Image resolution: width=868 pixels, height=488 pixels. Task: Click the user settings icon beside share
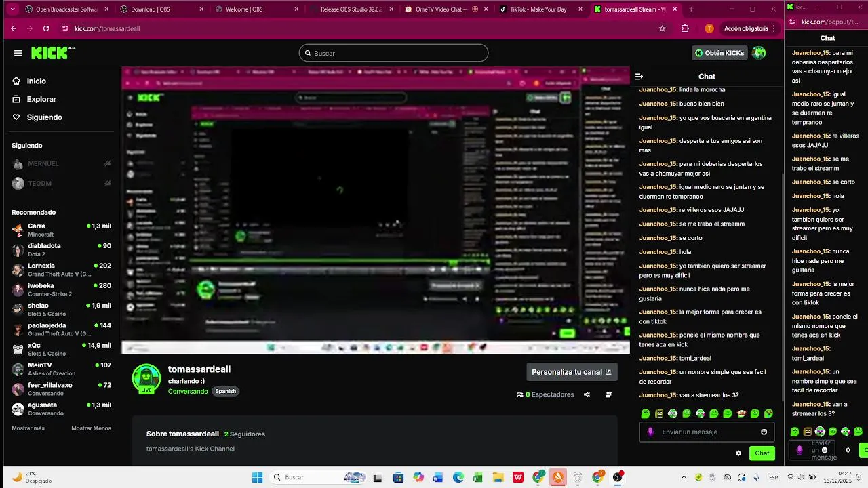[x=608, y=394]
